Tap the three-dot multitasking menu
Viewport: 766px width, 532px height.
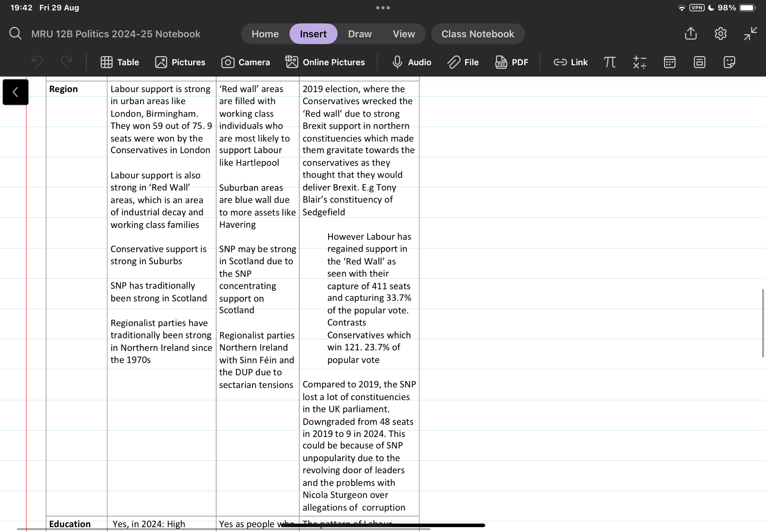[x=383, y=8]
